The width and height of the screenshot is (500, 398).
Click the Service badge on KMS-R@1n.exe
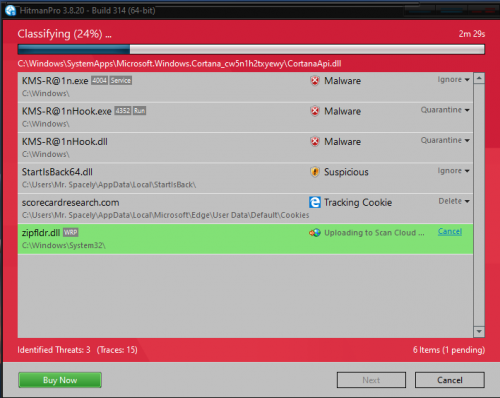pyautogui.click(x=121, y=80)
